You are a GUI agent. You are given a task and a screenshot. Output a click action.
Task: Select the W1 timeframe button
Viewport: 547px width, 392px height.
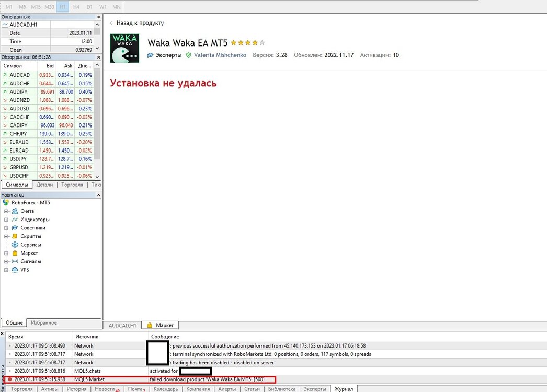point(103,7)
